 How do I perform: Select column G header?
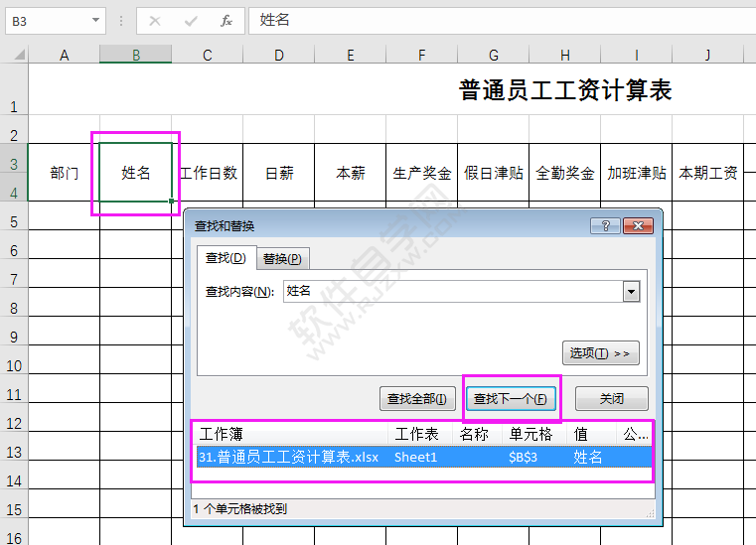pos(493,55)
